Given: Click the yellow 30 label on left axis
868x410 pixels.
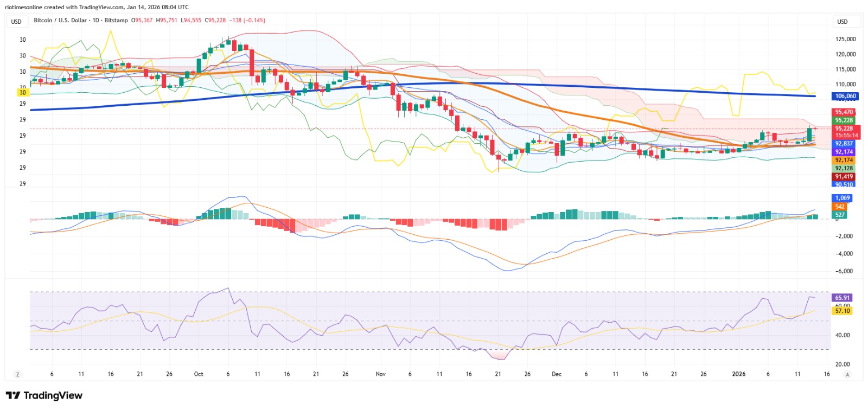Looking at the screenshot, I should (x=22, y=93).
